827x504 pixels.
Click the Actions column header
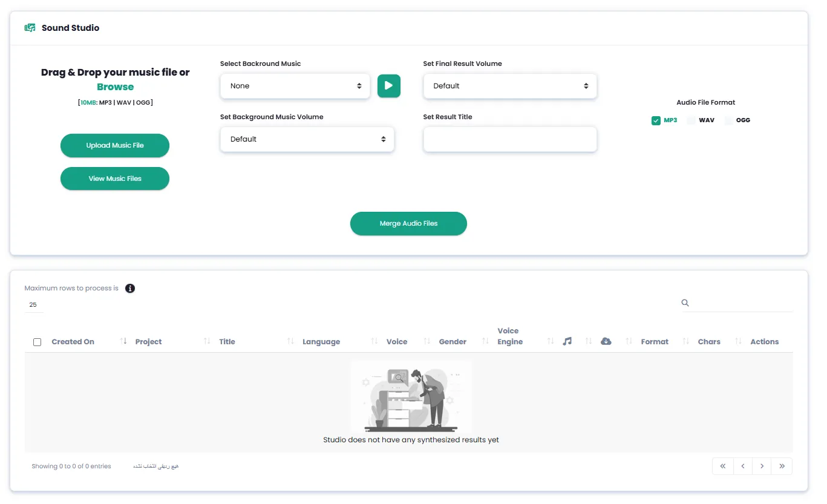coord(765,342)
